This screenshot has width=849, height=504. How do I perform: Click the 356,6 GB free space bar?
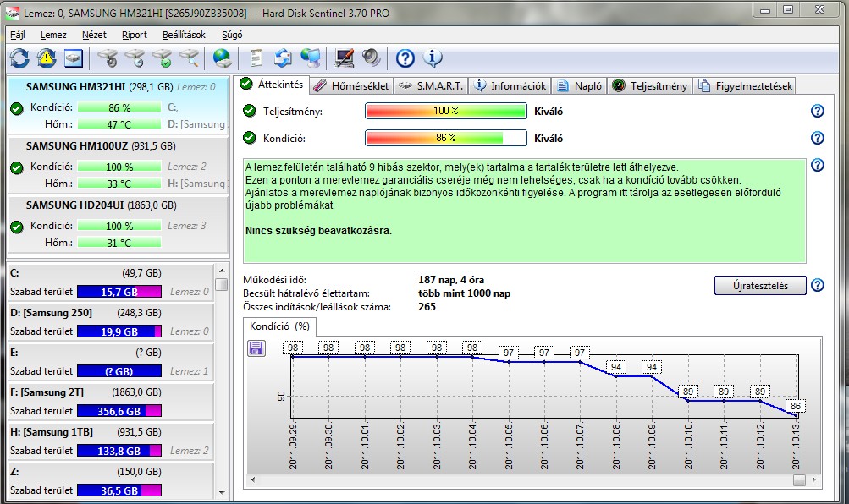coord(119,411)
